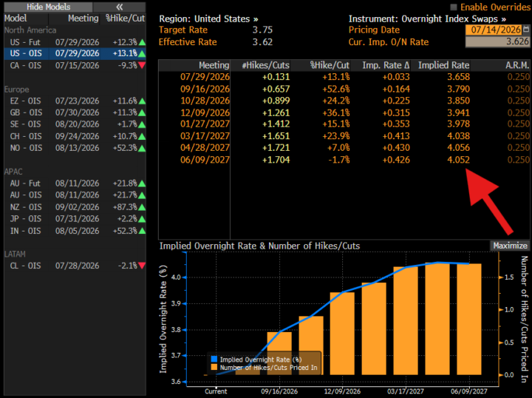Viewport: 532px width, 398px height.
Task: Click orange Number of Hikes/Cuts legend swatch
Action: pos(214,367)
